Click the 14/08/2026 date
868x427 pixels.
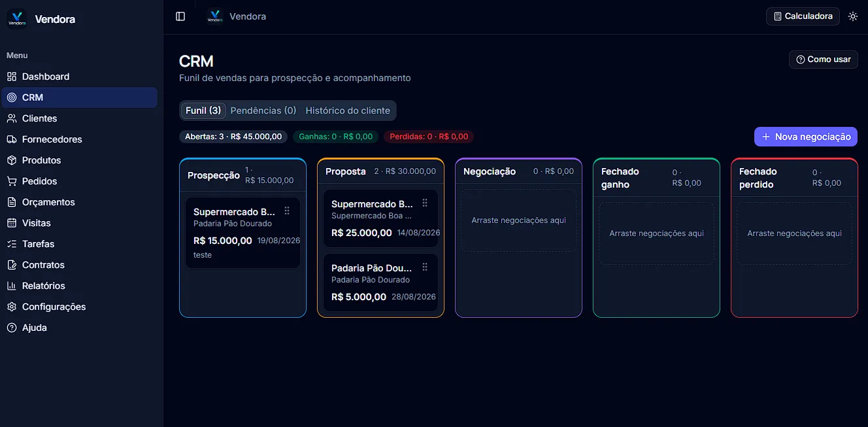pyautogui.click(x=418, y=233)
